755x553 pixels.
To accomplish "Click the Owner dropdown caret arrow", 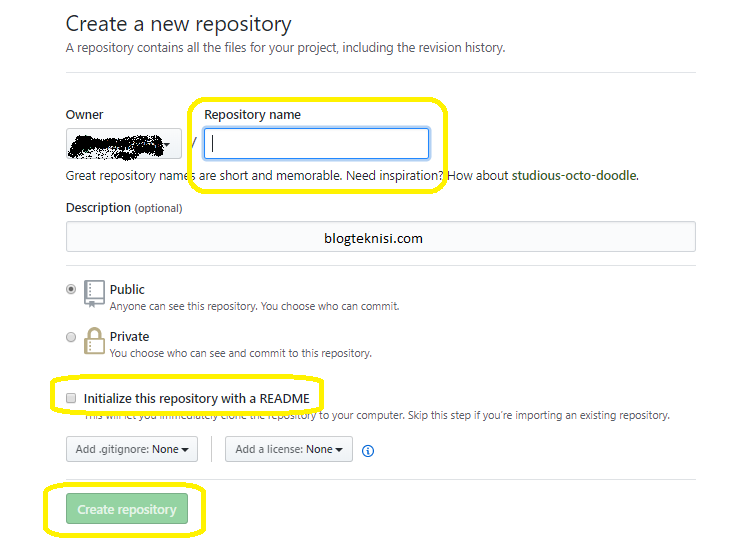I will point(167,145).
